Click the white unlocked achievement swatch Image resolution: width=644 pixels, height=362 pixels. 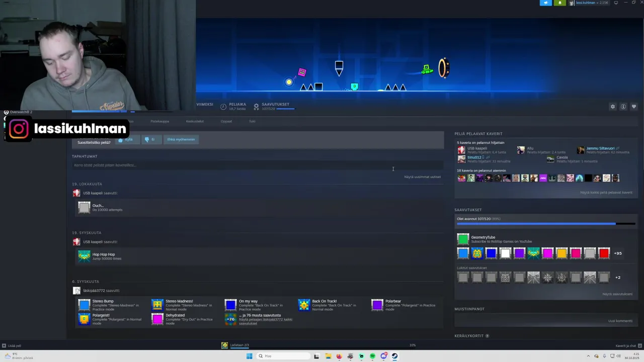coord(505,253)
